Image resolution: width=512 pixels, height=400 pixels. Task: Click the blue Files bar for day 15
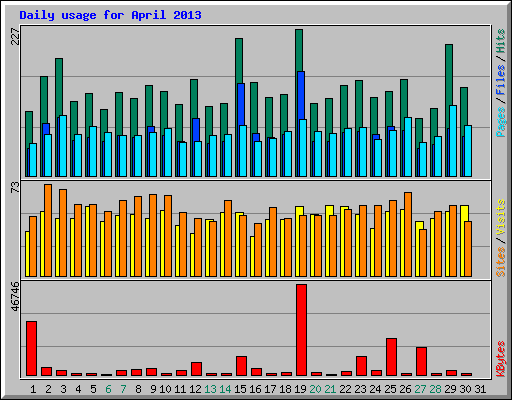tap(241, 104)
